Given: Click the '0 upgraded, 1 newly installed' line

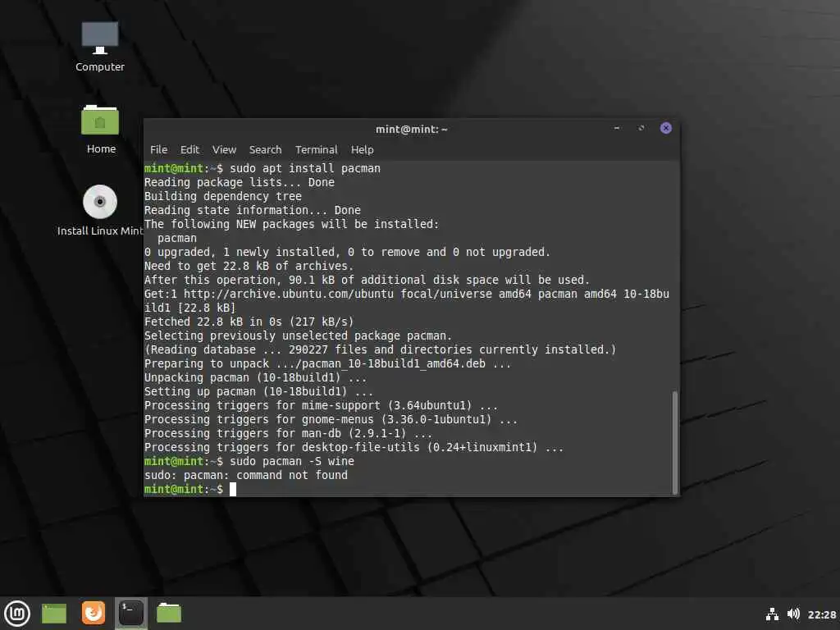Looking at the screenshot, I should pos(347,252).
